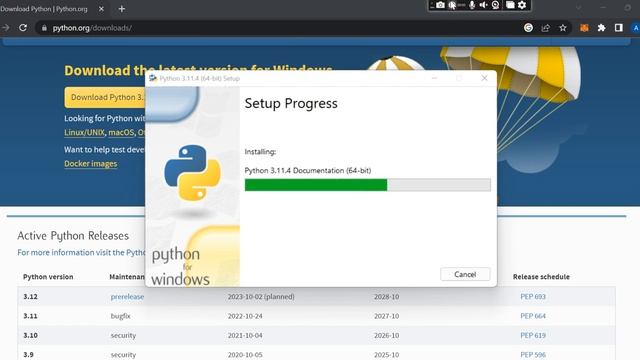Reload the python.org page
The width and height of the screenshot is (640, 360).
(x=23, y=28)
